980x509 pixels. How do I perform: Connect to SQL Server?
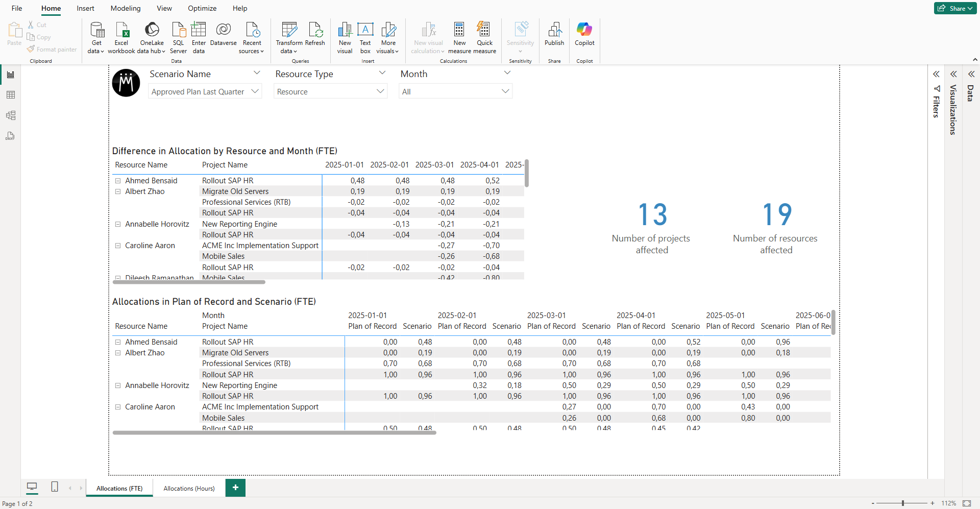[178, 37]
